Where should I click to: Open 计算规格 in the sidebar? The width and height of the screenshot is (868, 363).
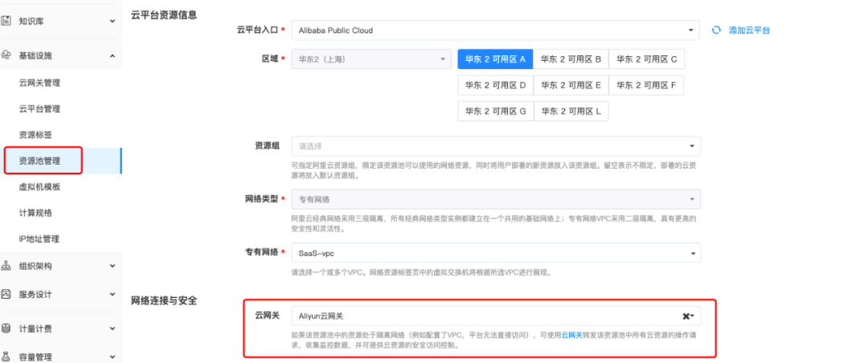coord(35,213)
